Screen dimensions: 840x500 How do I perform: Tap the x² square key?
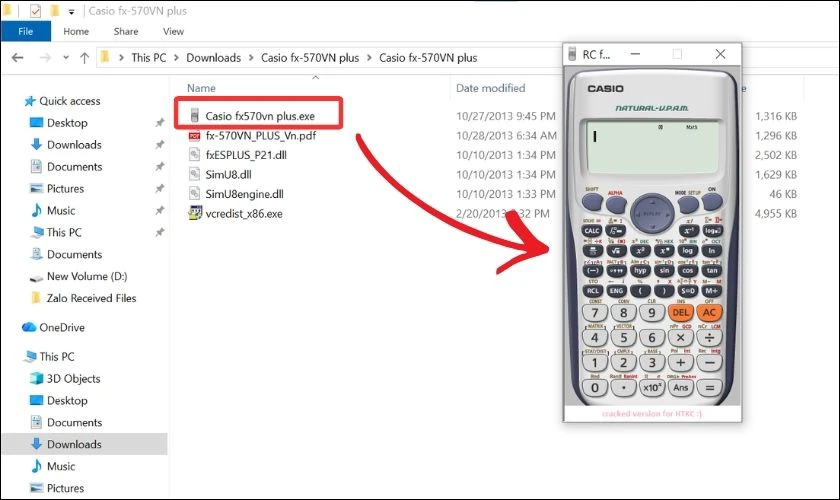640,250
